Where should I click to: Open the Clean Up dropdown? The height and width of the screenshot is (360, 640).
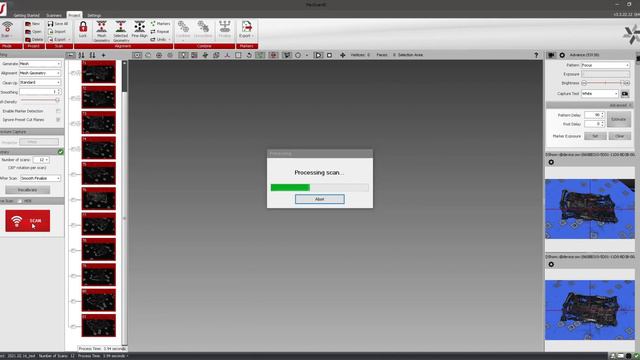(40, 82)
